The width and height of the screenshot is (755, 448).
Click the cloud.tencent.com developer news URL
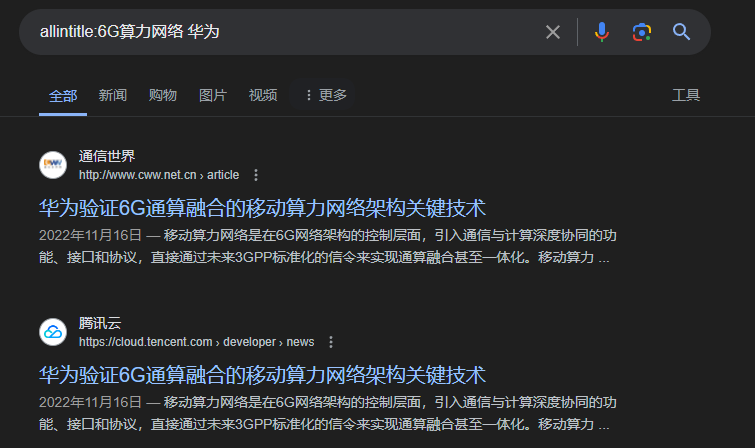point(196,342)
